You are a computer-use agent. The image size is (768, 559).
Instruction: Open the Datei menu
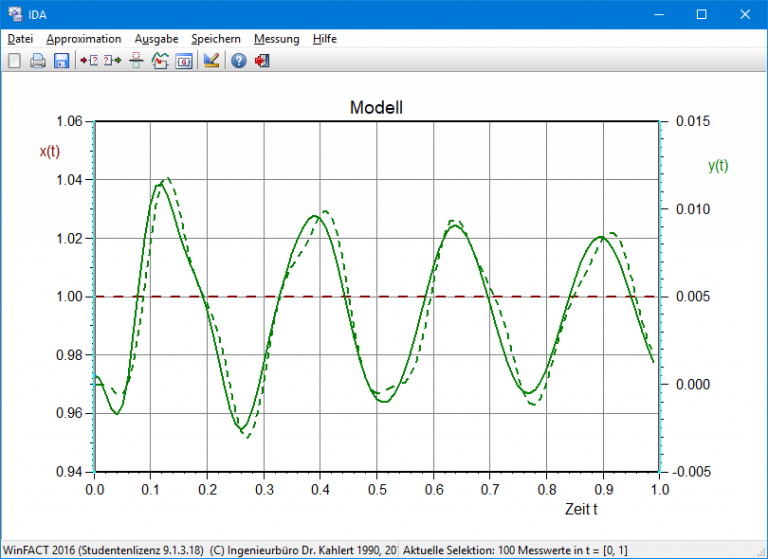point(20,39)
